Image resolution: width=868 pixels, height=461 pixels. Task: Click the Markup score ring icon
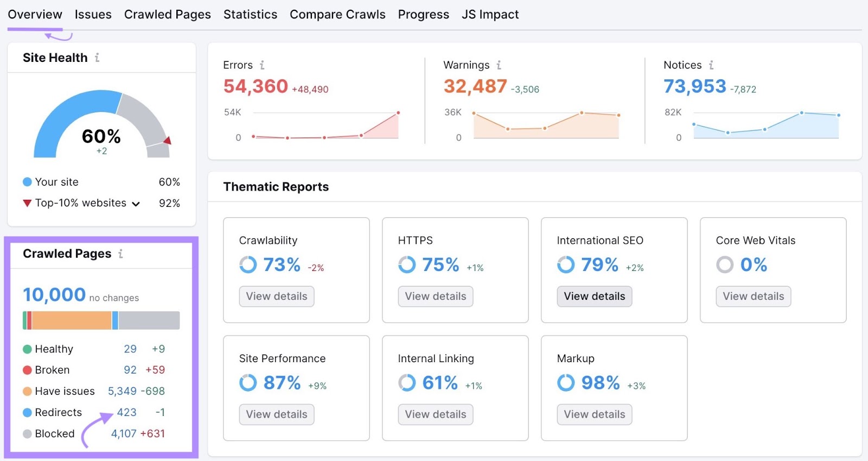coord(566,383)
